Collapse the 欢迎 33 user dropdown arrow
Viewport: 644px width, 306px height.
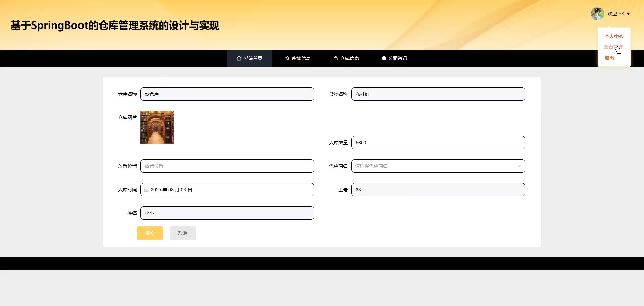click(x=628, y=14)
